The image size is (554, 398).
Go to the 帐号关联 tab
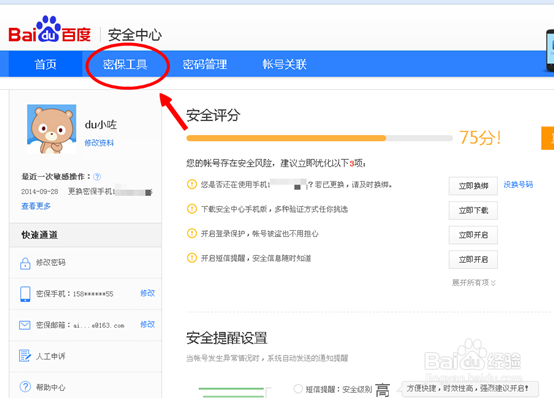(284, 64)
